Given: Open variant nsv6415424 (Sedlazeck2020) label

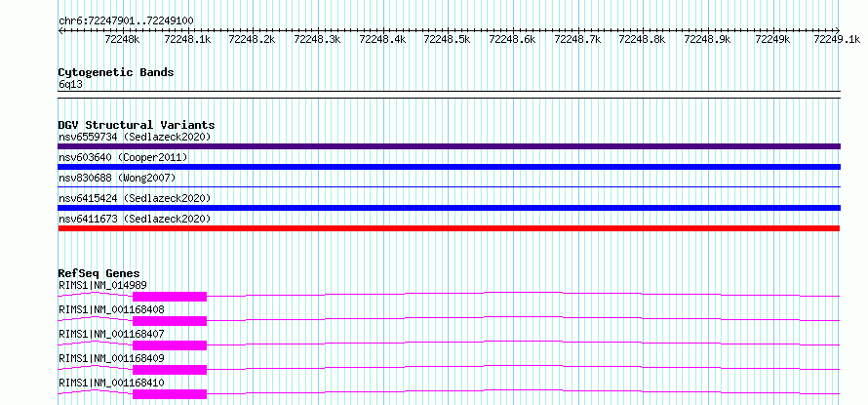Looking at the screenshot, I should coord(135,198).
